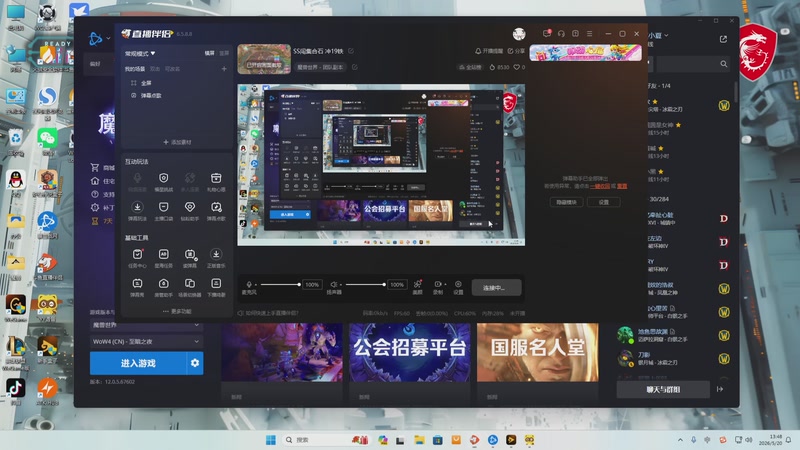Viewport: 800px width, 450px height.
Task: Switch to 竖屏 portrait mode
Action: click(224, 53)
